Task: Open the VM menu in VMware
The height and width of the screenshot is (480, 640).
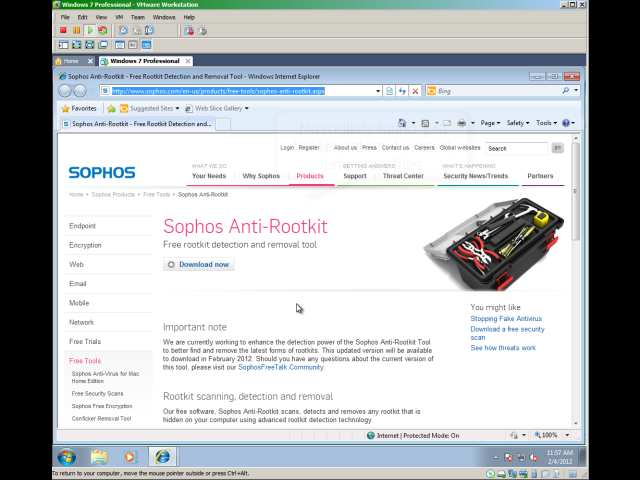Action: [118, 17]
